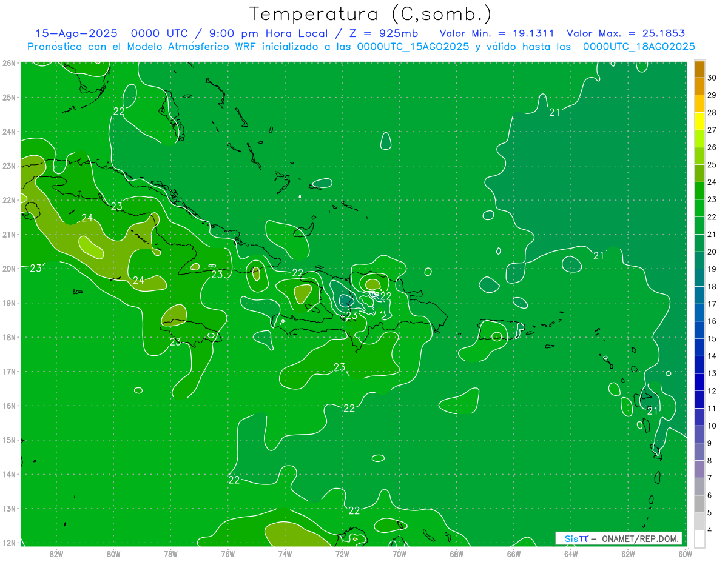728x562 pixels.
Task: Click the color scale label "28"
Action: 712,113
